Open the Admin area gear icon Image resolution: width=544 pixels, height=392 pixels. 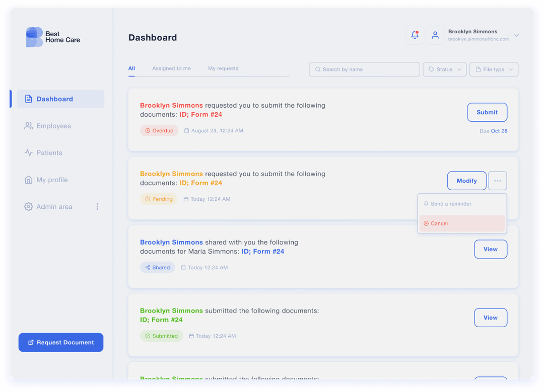[x=28, y=206]
